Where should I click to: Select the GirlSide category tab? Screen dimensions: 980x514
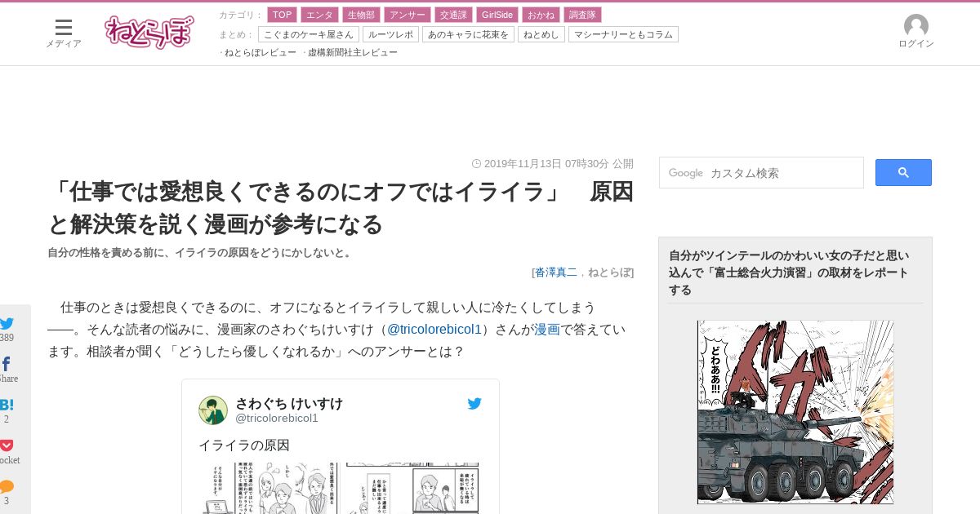(x=497, y=15)
